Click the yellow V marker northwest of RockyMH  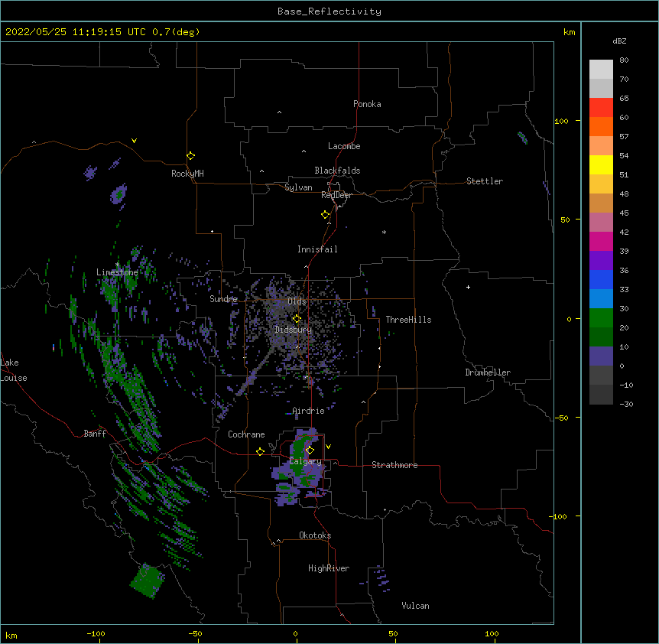[x=134, y=141]
